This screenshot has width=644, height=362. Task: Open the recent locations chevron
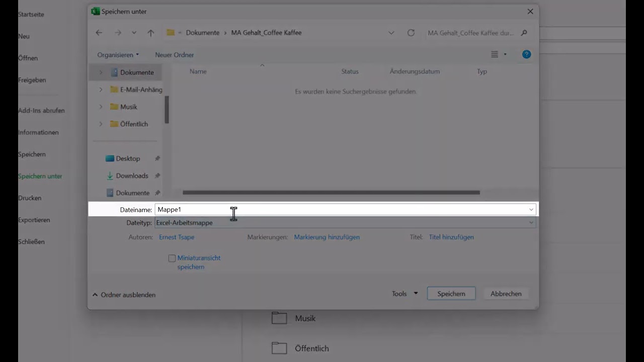[x=134, y=33]
